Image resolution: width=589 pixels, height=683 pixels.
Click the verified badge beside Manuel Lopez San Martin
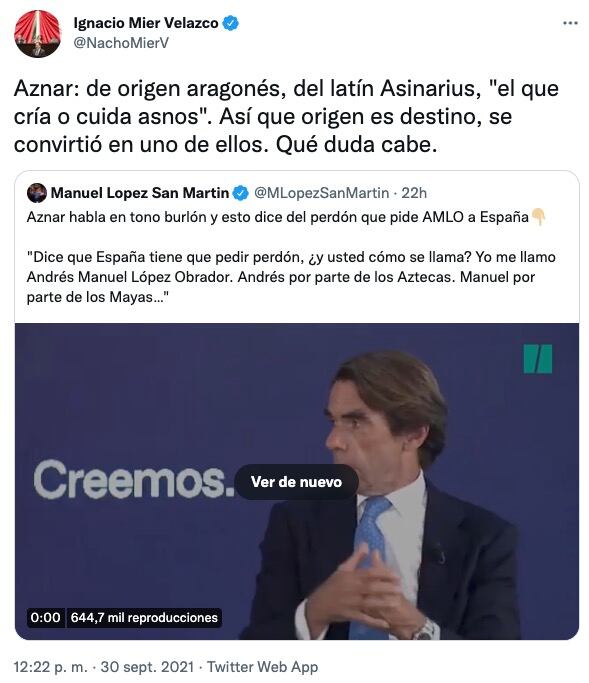[x=240, y=193]
